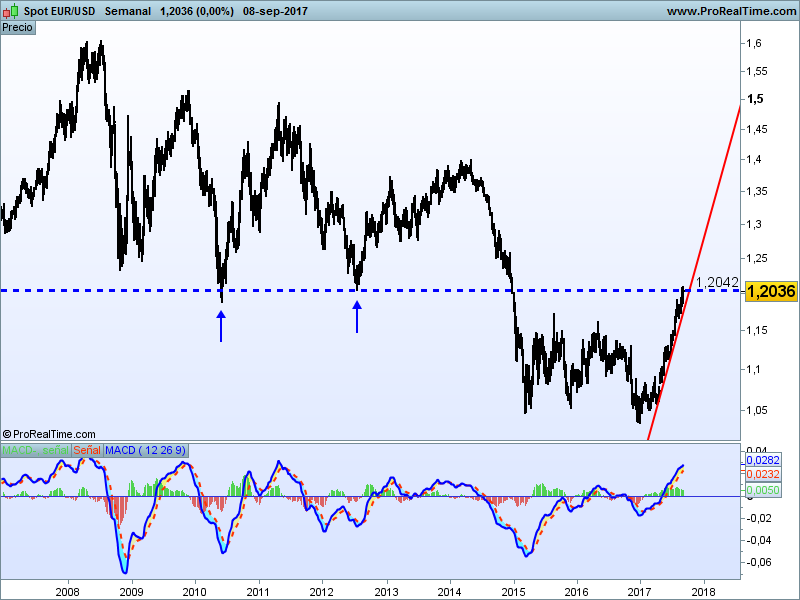The width and height of the screenshot is (800, 600).
Task: Click the left blue up-arrow marker
Action: click(x=222, y=326)
